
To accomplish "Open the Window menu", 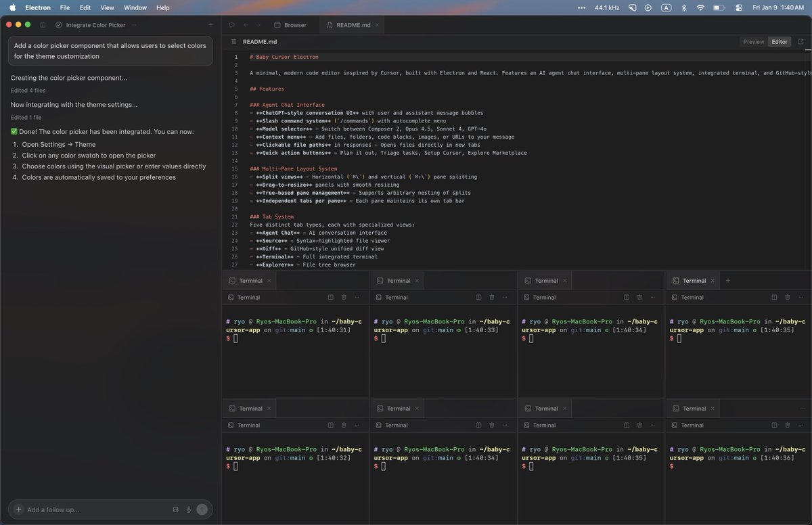I will coord(135,7).
